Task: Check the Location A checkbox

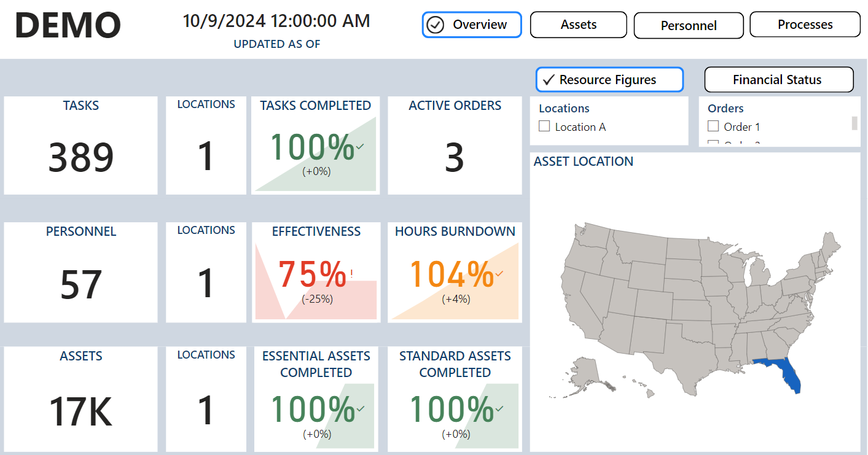Action: tap(544, 126)
